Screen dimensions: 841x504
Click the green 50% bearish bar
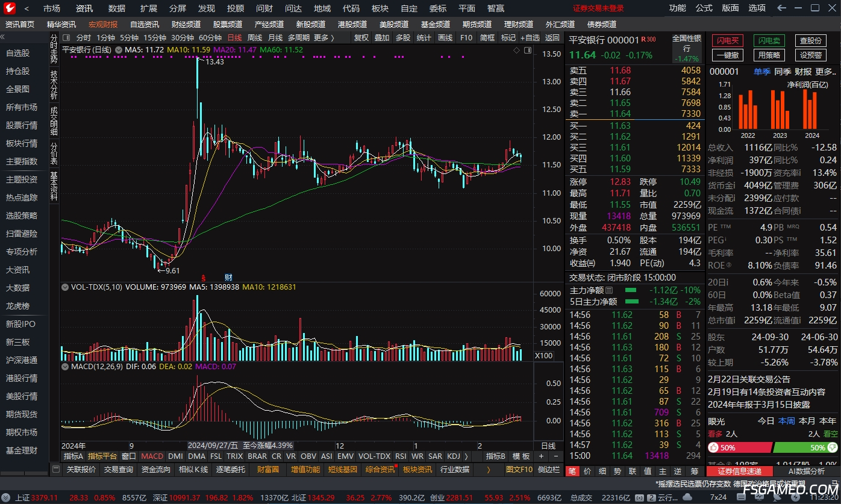point(805,447)
